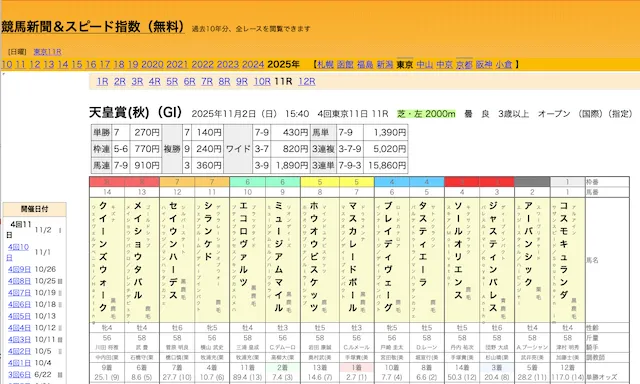Choose the 札幌 racecourse link

click(325, 64)
